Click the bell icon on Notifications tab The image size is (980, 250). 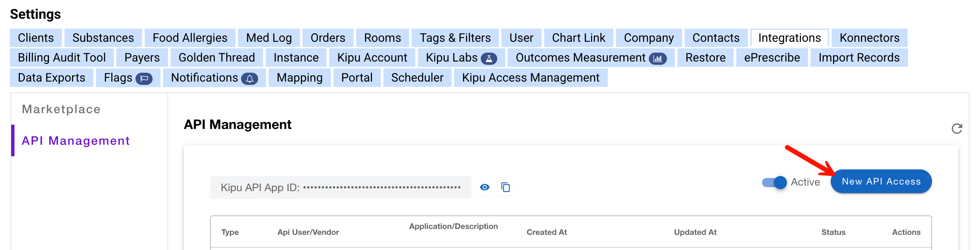(250, 78)
